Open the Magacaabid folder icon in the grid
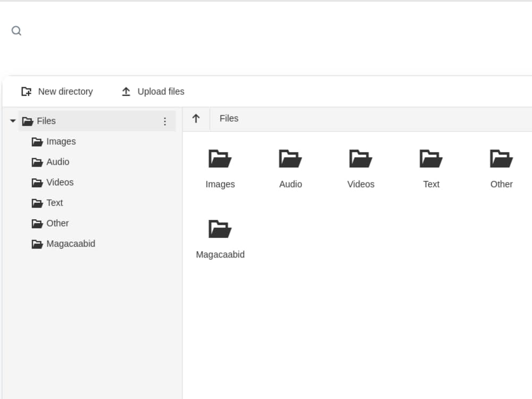532x399 pixels. [220, 228]
